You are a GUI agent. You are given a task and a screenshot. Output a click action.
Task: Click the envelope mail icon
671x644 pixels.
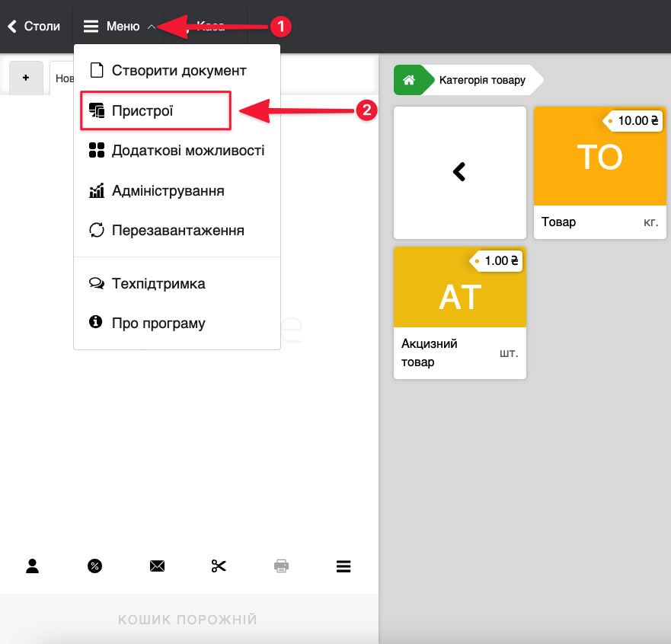tap(157, 566)
